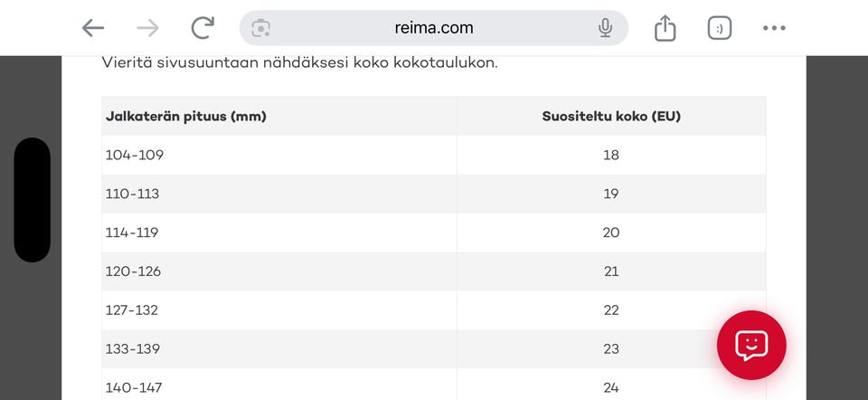Tap the browser forward arrow

[147, 28]
